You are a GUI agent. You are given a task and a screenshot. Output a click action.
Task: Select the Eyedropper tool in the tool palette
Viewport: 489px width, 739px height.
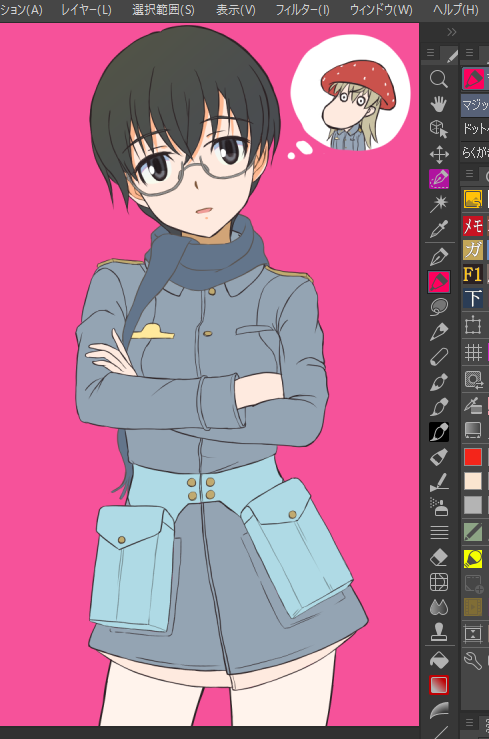(x=439, y=229)
